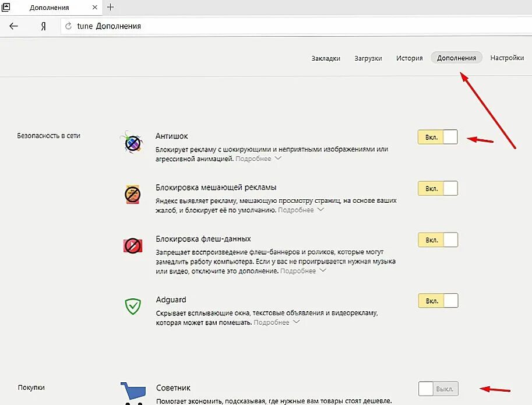This screenshot has width=532, height=405.
Task: Click the address bar showing tune Дополнения
Action: pyautogui.click(x=295, y=26)
